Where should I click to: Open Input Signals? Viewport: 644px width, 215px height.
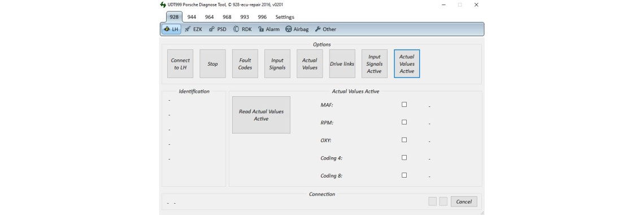point(277,64)
